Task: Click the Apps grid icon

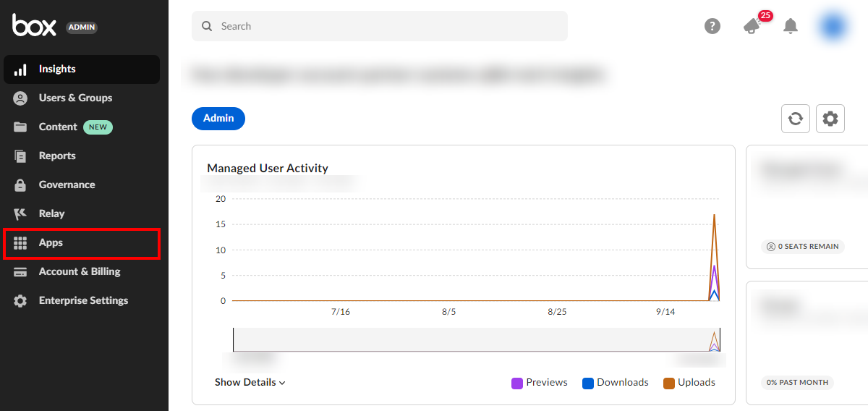Action: [x=20, y=243]
